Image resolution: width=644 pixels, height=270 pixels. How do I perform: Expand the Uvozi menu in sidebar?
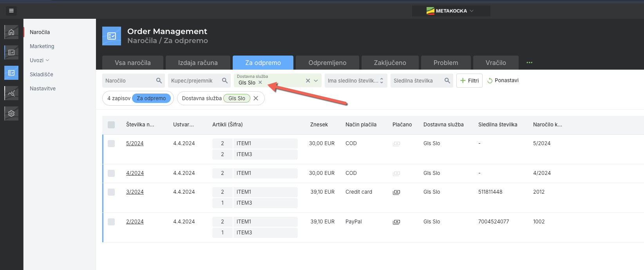[x=40, y=60]
